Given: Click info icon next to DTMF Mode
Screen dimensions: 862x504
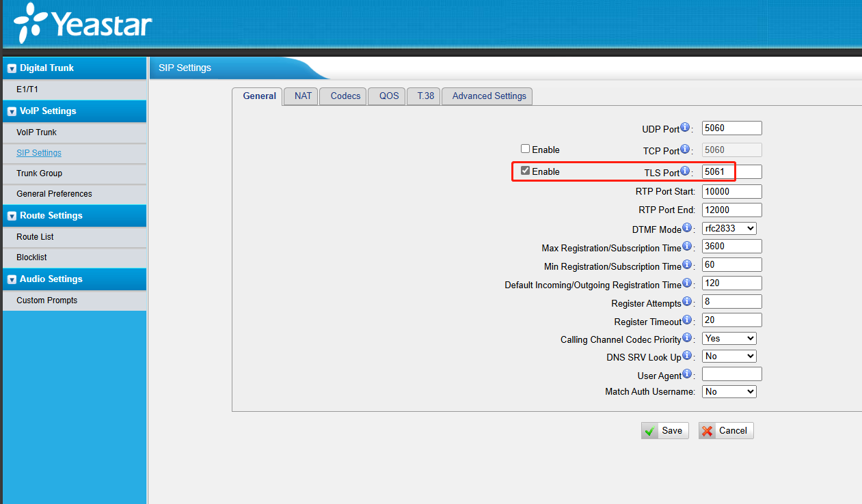Looking at the screenshot, I should (x=687, y=229).
